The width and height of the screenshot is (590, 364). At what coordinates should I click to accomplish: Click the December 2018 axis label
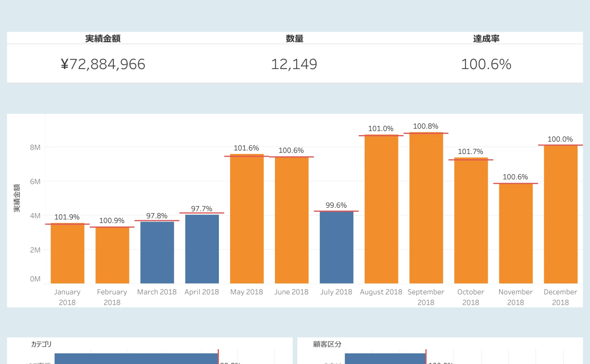click(560, 297)
